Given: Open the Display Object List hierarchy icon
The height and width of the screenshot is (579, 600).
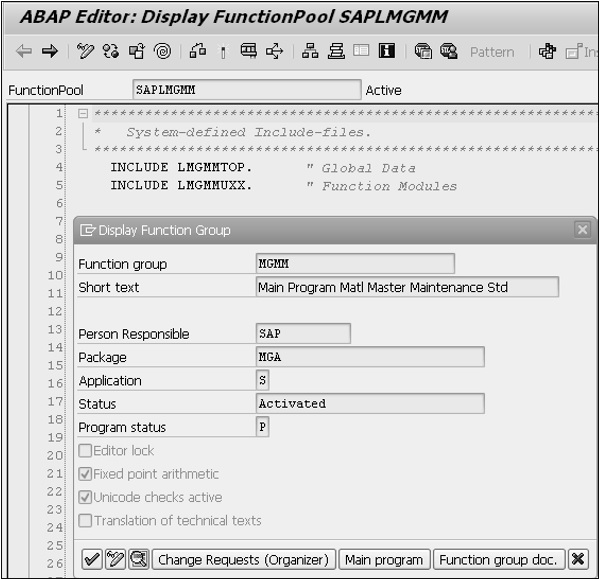Looking at the screenshot, I should tap(311, 52).
